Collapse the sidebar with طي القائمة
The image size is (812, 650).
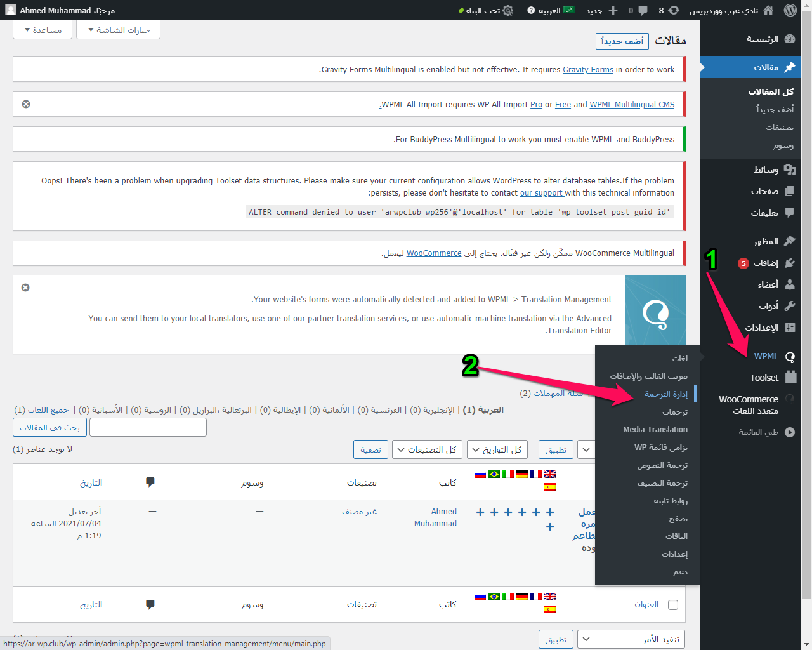(x=751, y=432)
